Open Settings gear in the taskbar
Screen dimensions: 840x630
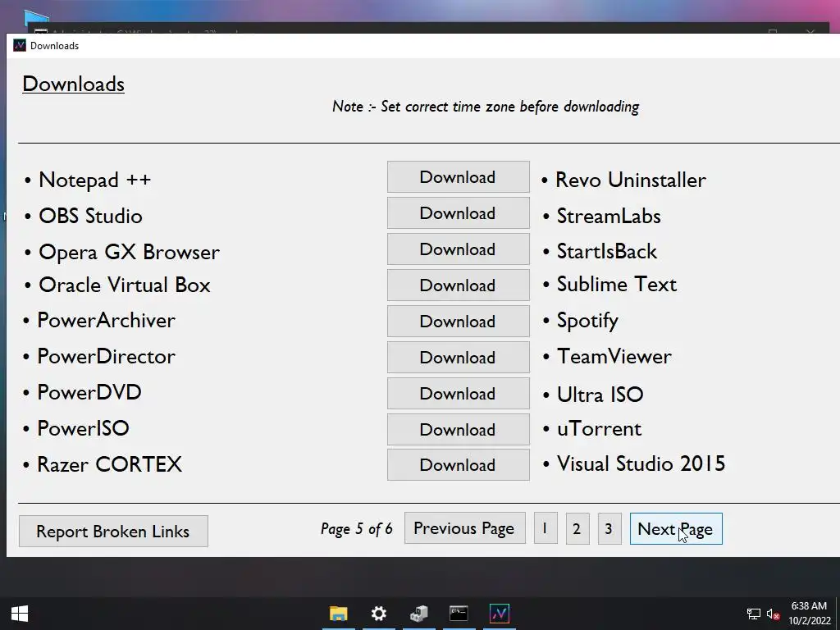(x=379, y=614)
